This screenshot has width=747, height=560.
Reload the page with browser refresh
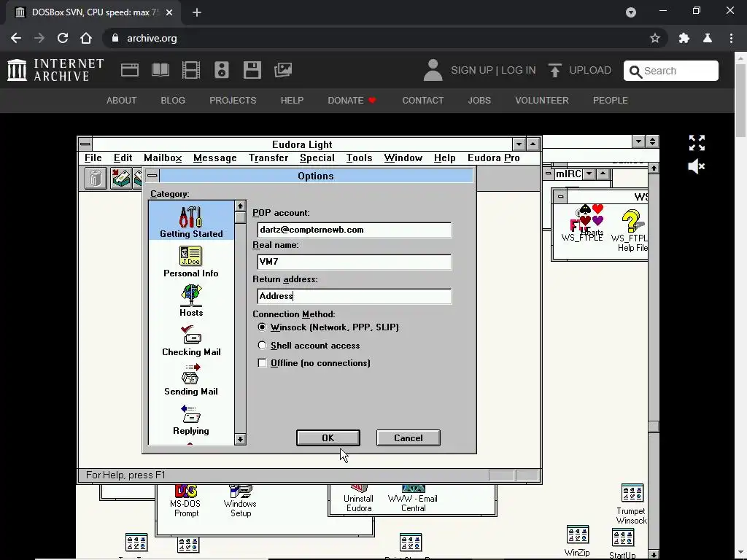point(63,38)
